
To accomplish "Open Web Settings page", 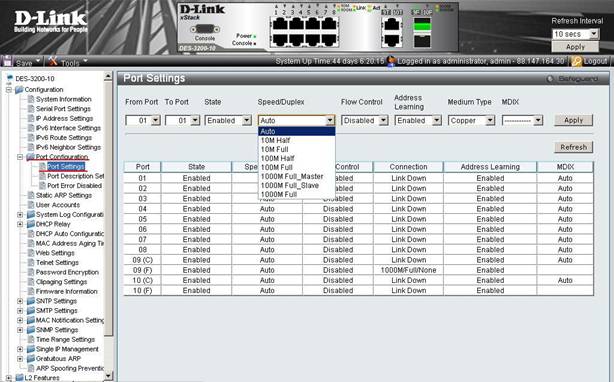I will [55, 253].
